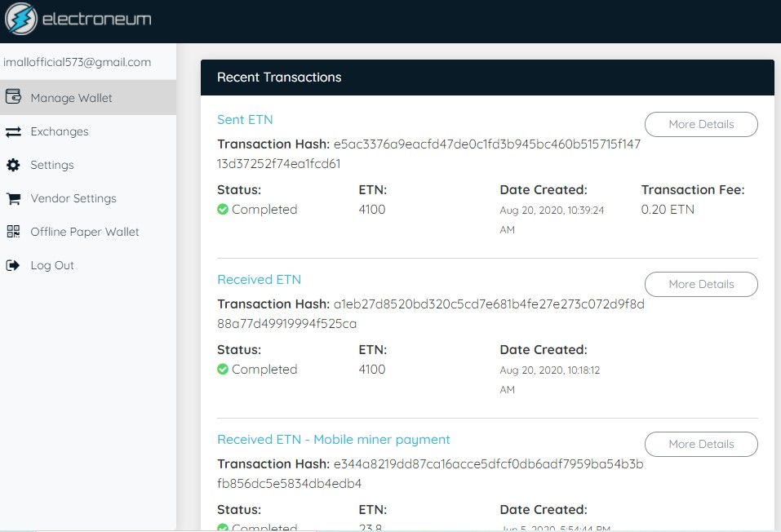The height and width of the screenshot is (532, 781).
Task: Click the Vendor Settings cart icon
Action: pyautogui.click(x=13, y=199)
